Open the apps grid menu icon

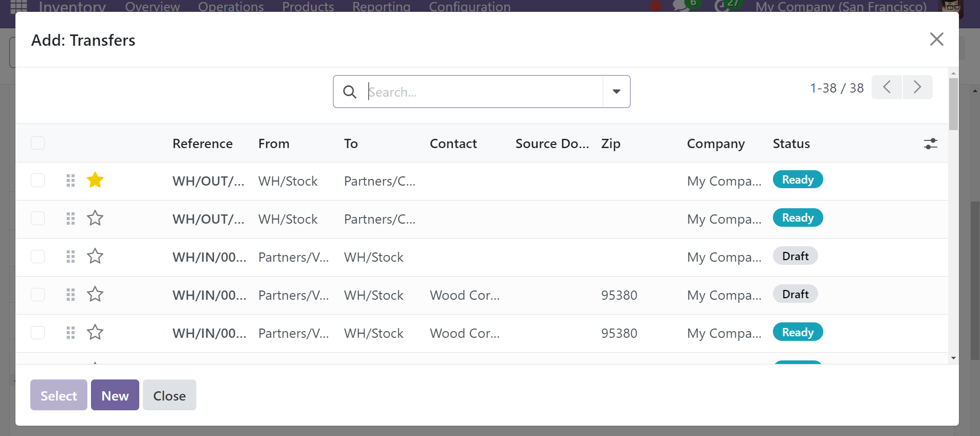point(19,6)
